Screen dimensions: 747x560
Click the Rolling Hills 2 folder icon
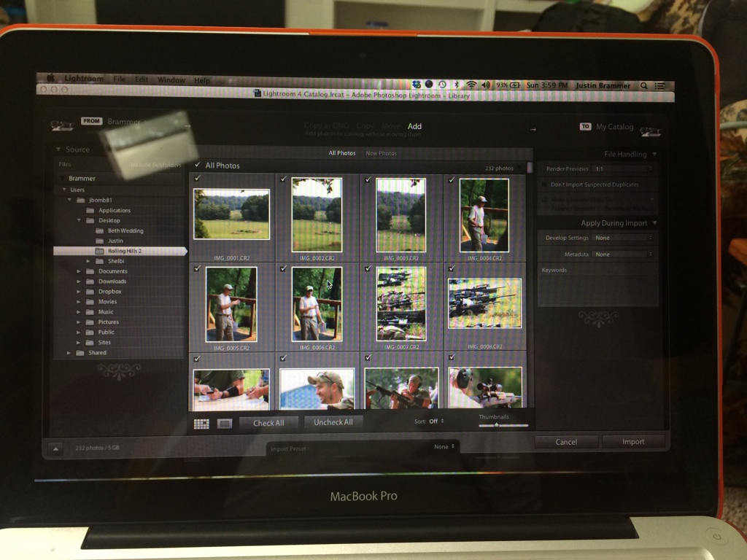pyautogui.click(x=99, y=251)
